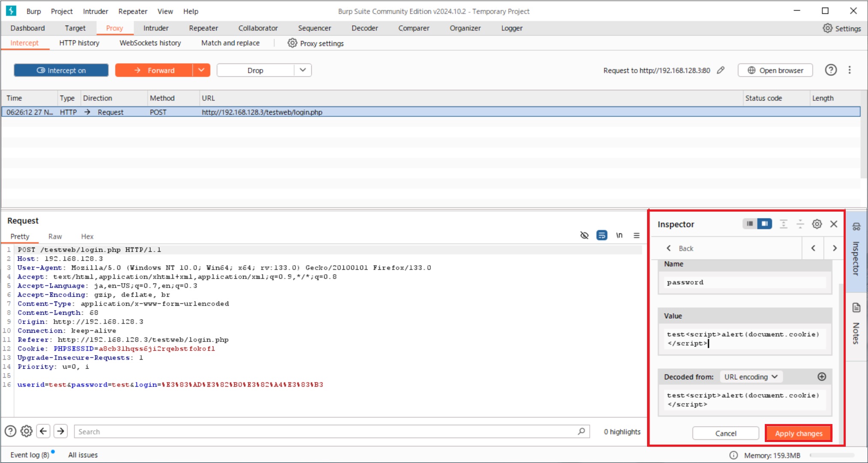Go to previous search match arrow

click(43, 431)
